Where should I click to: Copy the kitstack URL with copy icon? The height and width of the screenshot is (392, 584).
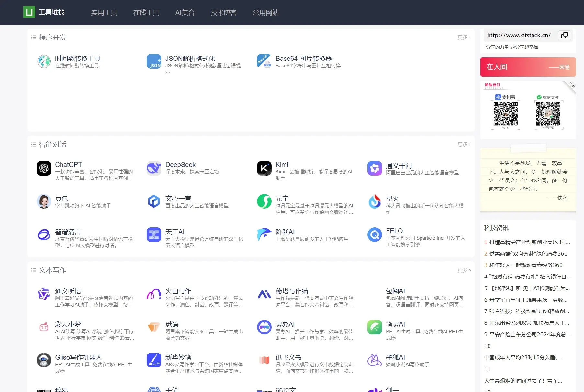564,35
